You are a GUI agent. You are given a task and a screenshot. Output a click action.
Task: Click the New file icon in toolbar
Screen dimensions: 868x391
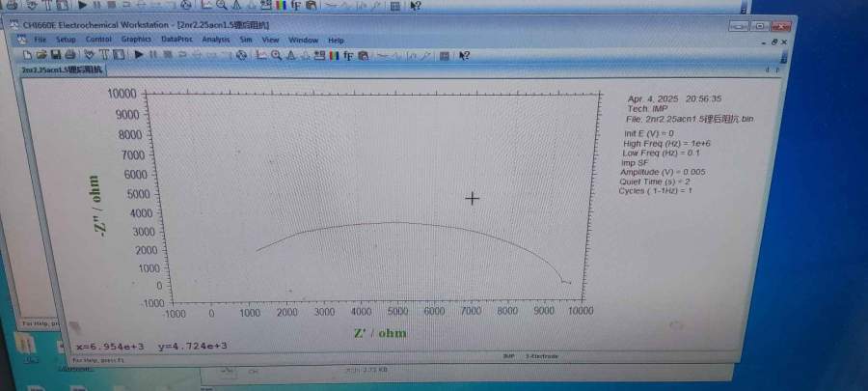point(29,55)
